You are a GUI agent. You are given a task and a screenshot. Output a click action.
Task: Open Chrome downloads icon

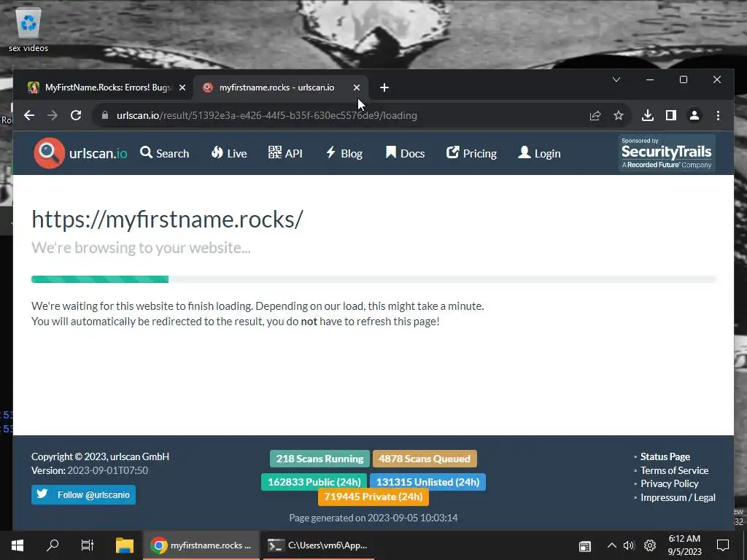point(648,115)
